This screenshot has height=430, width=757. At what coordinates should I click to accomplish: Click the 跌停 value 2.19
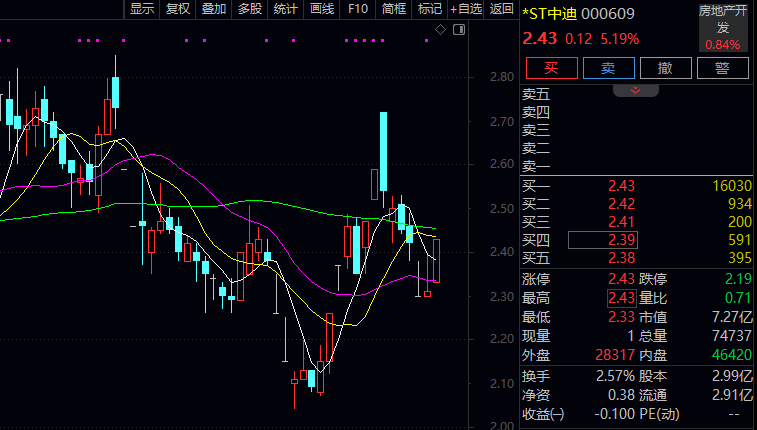[738, 279]
